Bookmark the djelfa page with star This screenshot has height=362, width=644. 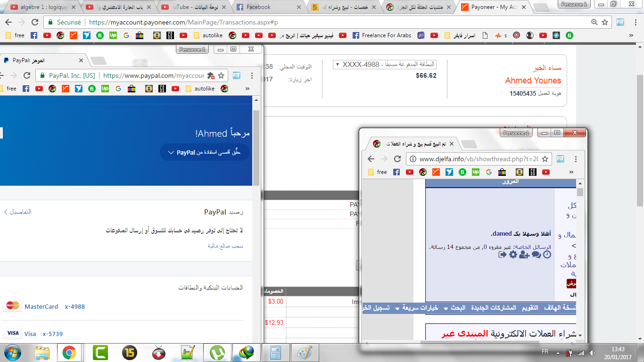[x=545, y=159]
